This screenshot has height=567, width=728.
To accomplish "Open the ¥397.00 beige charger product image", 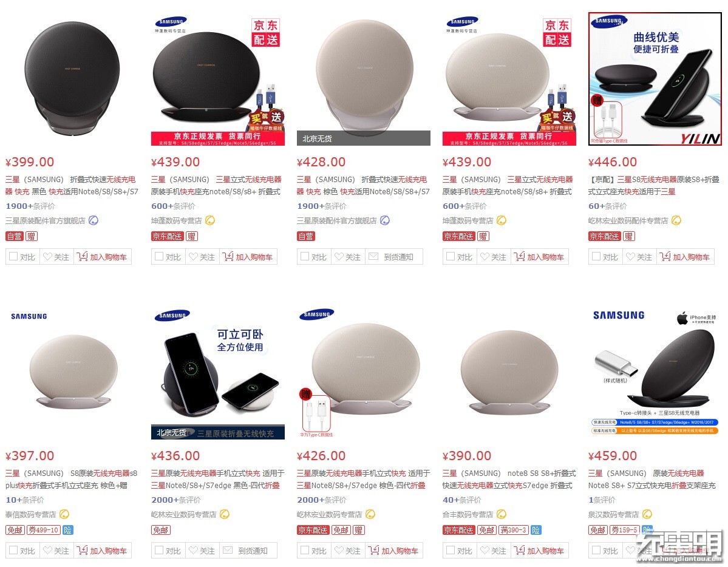I will (73, 372).
